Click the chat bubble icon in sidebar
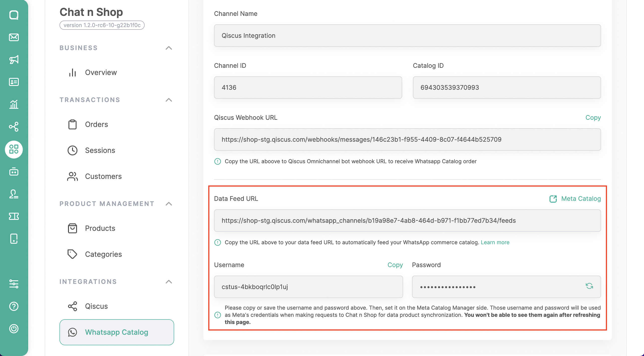The image size is (644, 356). coord(14,15)
